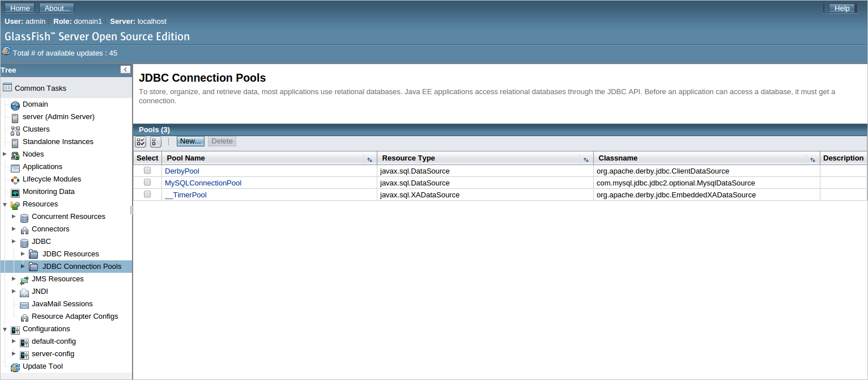Click the Applications icon in the tree
This screenshot has height=380, width=868.
point(15,168)
